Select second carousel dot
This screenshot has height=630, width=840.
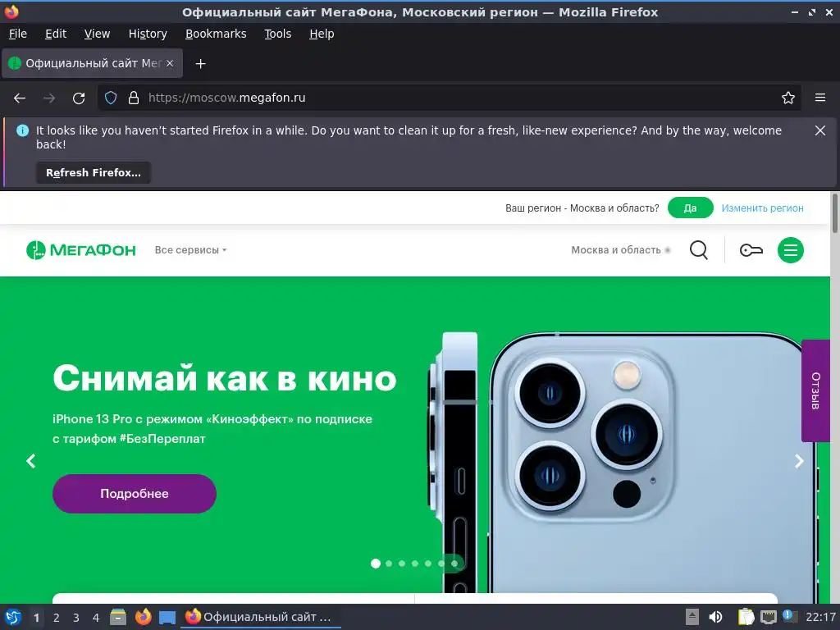point(389,564)
